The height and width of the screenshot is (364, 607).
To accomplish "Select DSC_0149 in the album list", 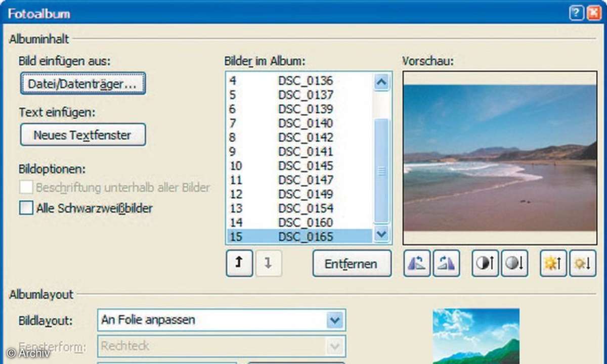I will point(300,194).
